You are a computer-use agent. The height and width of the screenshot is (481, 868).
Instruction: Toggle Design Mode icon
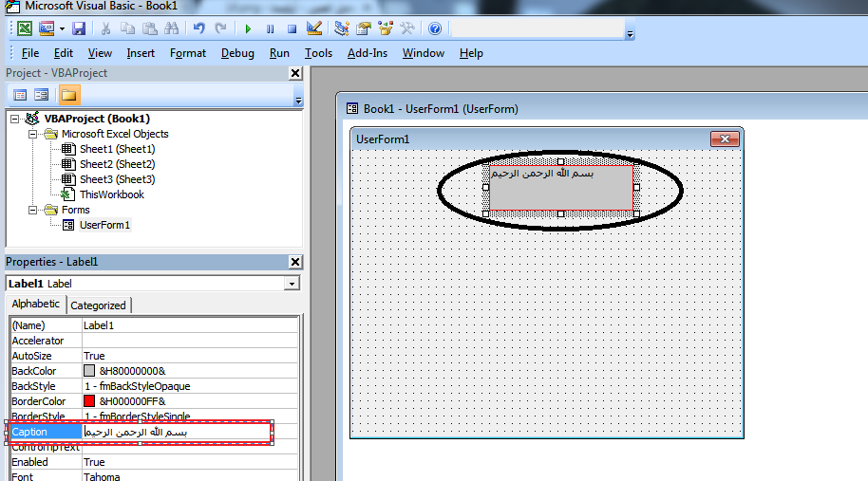click(x=314, y=28)
